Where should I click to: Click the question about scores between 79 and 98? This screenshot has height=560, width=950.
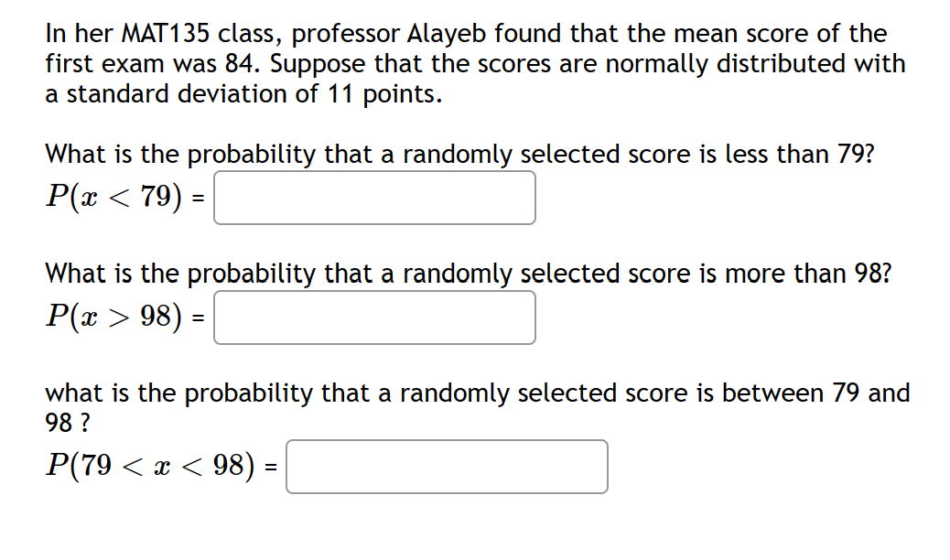[x=476, y=393]
